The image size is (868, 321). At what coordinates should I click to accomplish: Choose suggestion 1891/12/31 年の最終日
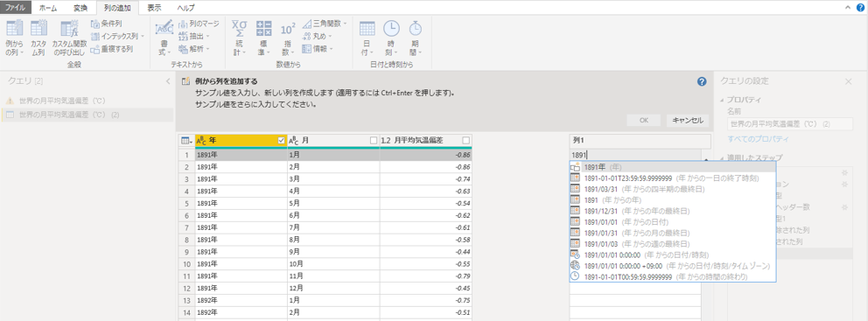pos(673,211)
